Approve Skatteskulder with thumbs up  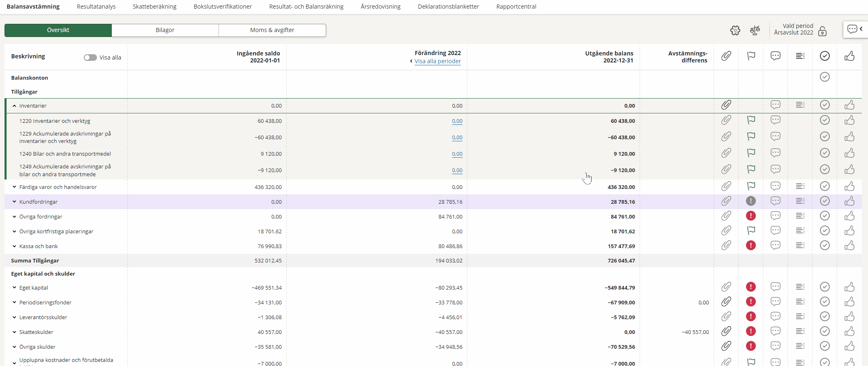pos(849,331)
